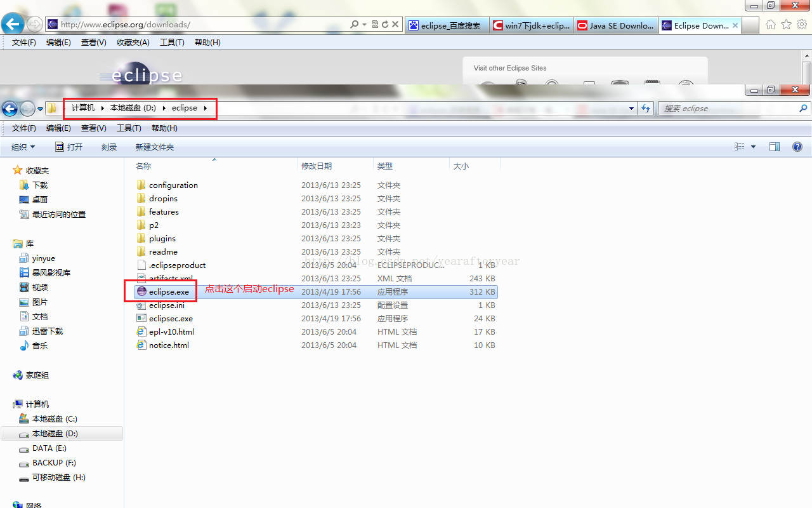
Task: Click the 刻录 toolbar button
Action: coord(109,147)
